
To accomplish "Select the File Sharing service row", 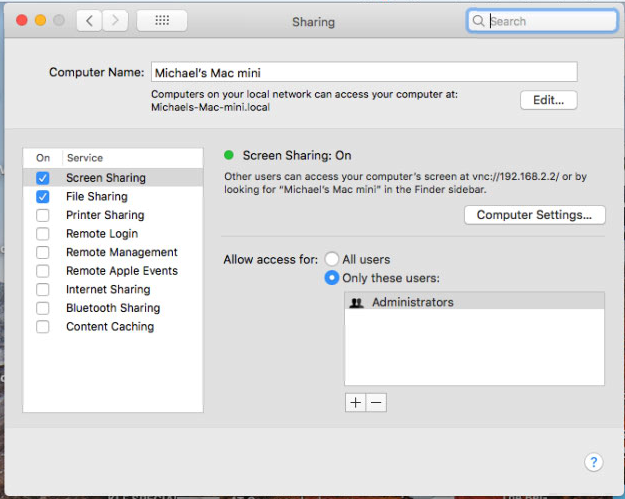I will click(x=113, y=196).
